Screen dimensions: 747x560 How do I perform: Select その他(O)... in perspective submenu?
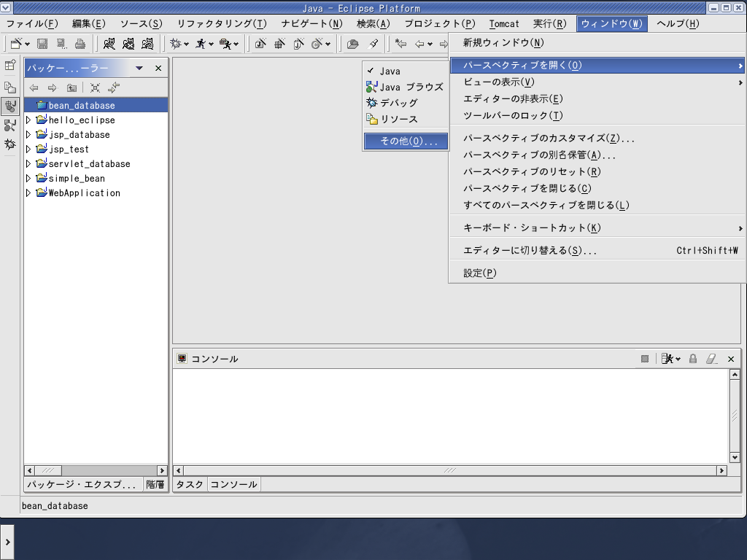coord(406,141)
